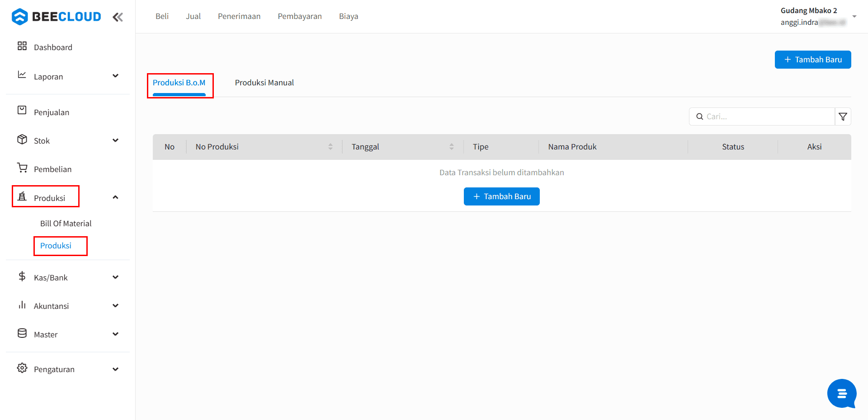Viewport: 868px width, 420px height.
Task: Sort by the Tanggal column arrows
Action: point(451,147)
